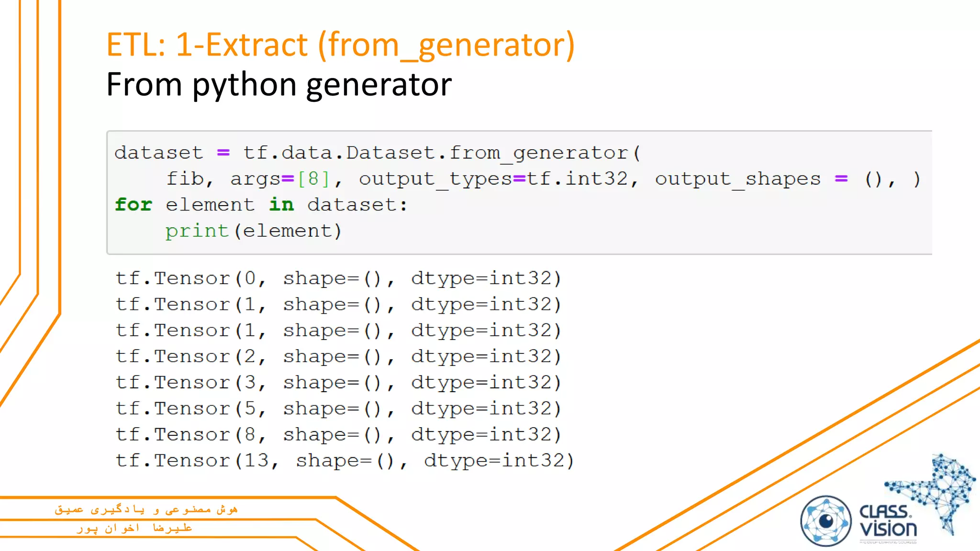Click the green 'for' keyword
Image resolution: width=980 pixels, height=551 pixels.
click(x=134, y=205)
